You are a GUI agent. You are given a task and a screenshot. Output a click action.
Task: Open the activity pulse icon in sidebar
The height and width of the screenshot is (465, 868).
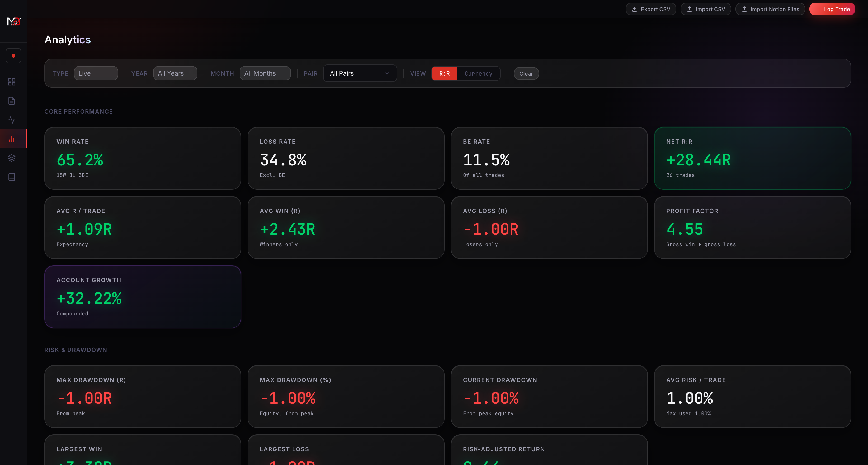tap(12, 120)
